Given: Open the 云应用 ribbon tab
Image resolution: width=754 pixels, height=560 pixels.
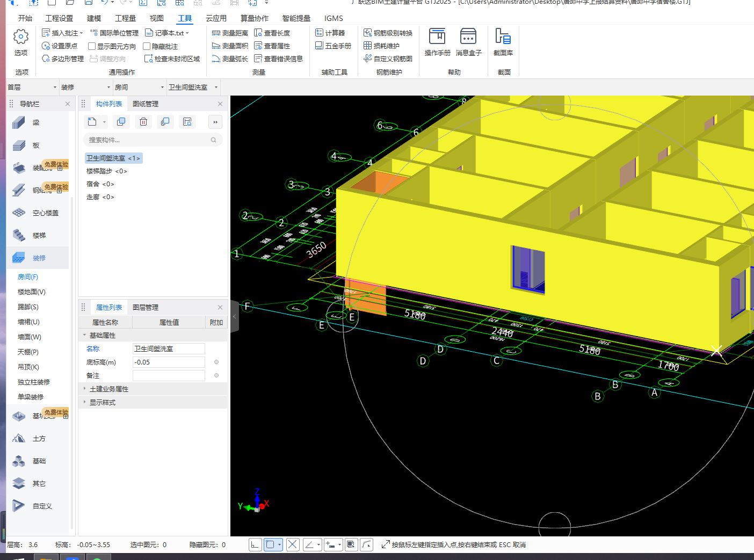Looking at the screenshot, I should (x=216, y=18).
